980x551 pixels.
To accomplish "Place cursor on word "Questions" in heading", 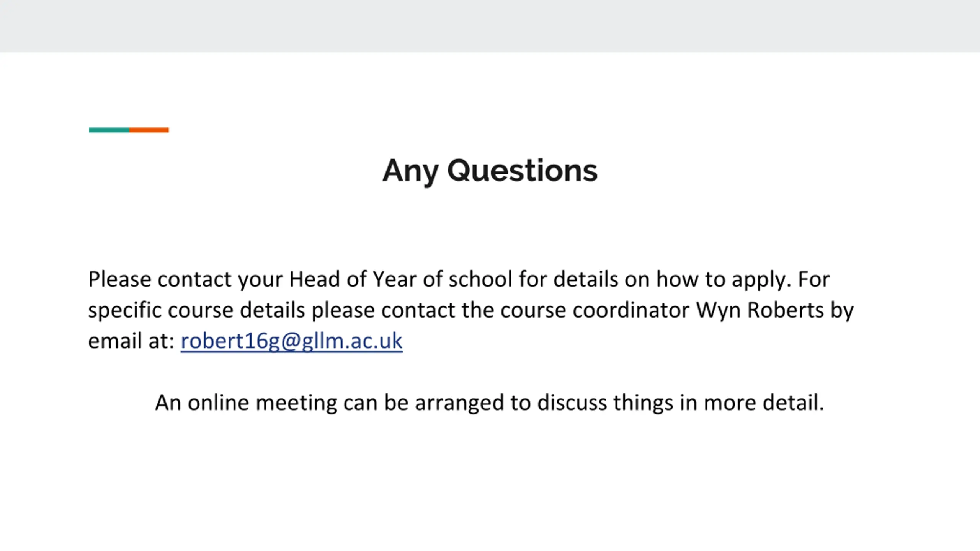I will click(522, 171).
